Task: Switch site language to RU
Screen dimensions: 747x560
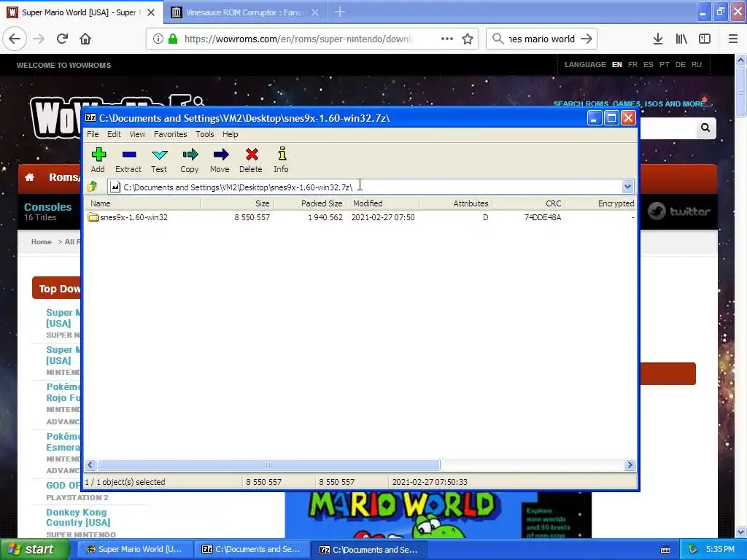Action: click(697, 65)
